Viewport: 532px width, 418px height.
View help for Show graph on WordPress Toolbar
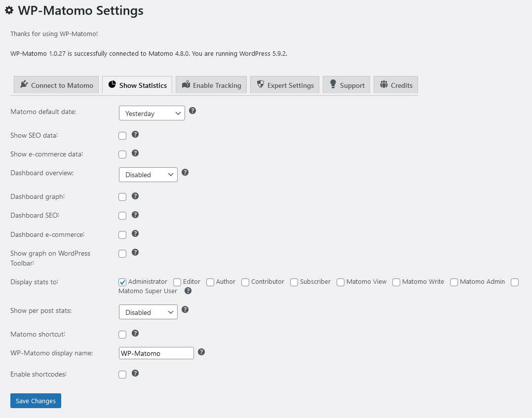pos(135,252)
